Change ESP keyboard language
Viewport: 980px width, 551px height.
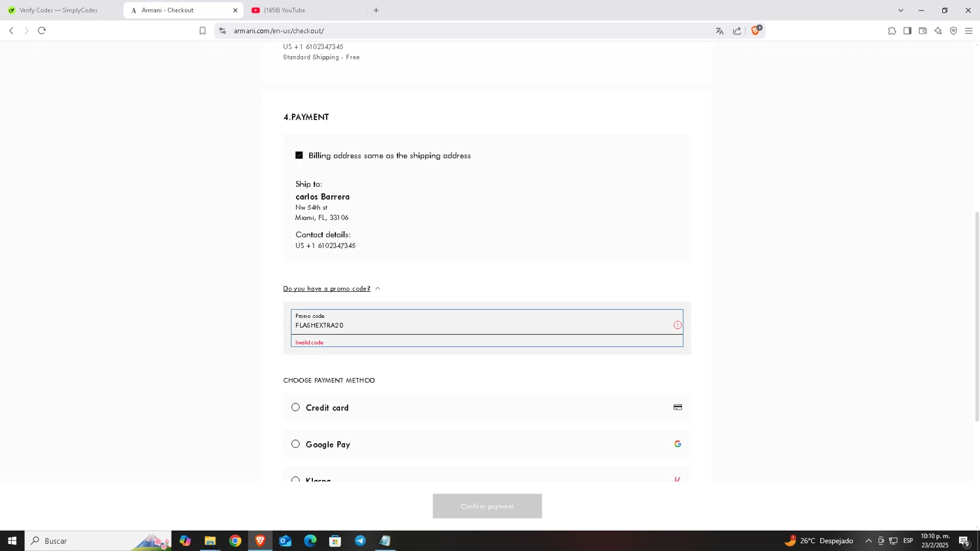(x=908, y=541)
